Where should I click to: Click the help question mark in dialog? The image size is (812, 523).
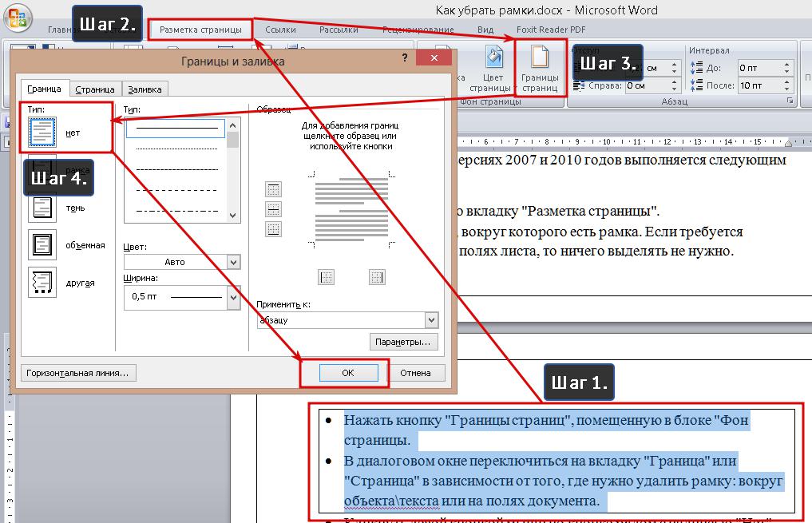tap(405, 57)
